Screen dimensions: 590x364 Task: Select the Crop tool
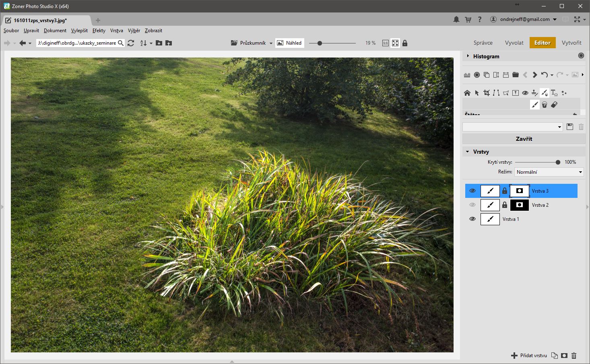click(x=486, y=93)
